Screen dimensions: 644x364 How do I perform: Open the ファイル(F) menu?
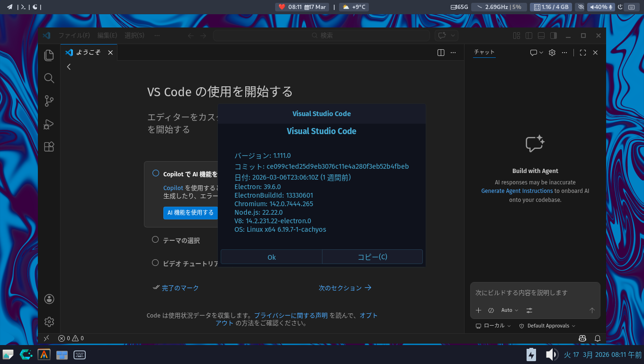(x=74, y=36)
